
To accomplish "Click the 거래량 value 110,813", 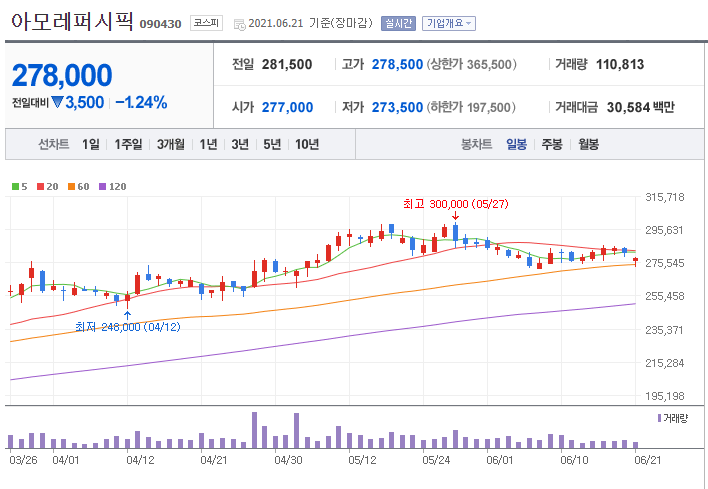I will [620, 65].
